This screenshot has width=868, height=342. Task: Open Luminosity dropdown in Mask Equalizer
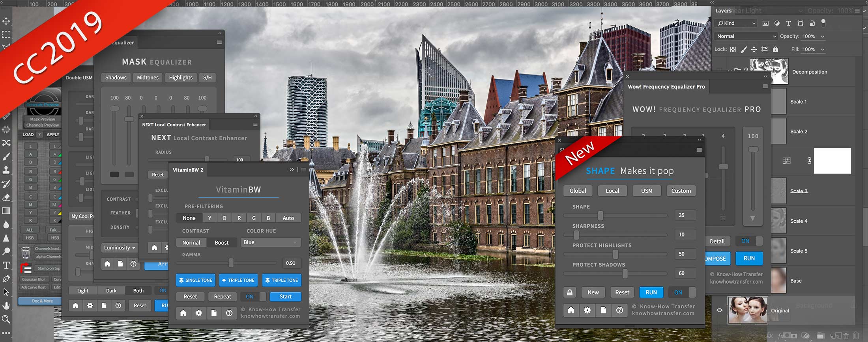point(120,248)
